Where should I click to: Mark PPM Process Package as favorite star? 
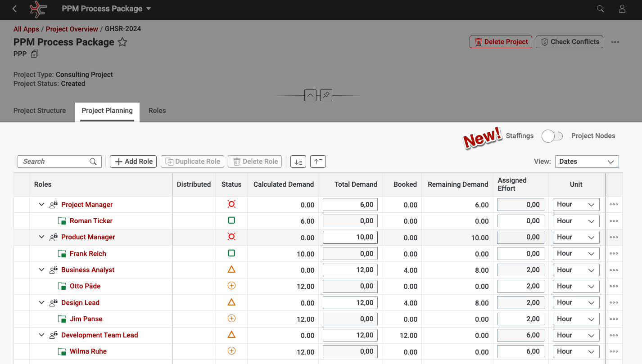point(122,42)
